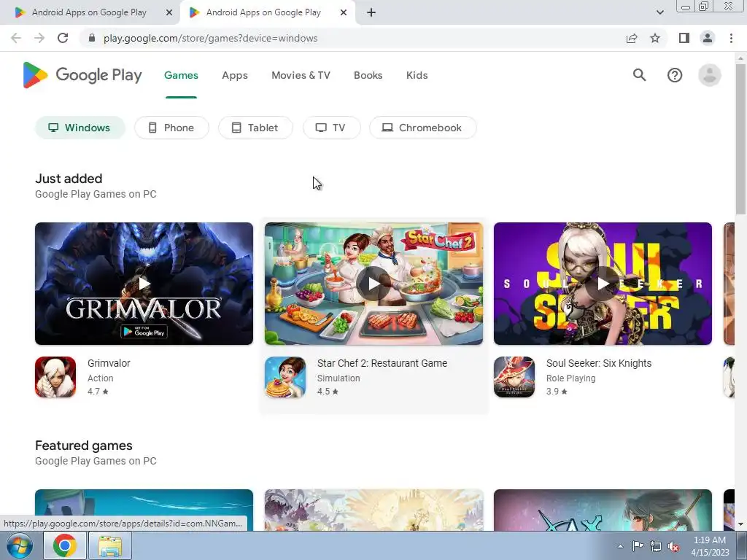Open the Kids section
Screen dimensions: 747x560
click(417, 75)
